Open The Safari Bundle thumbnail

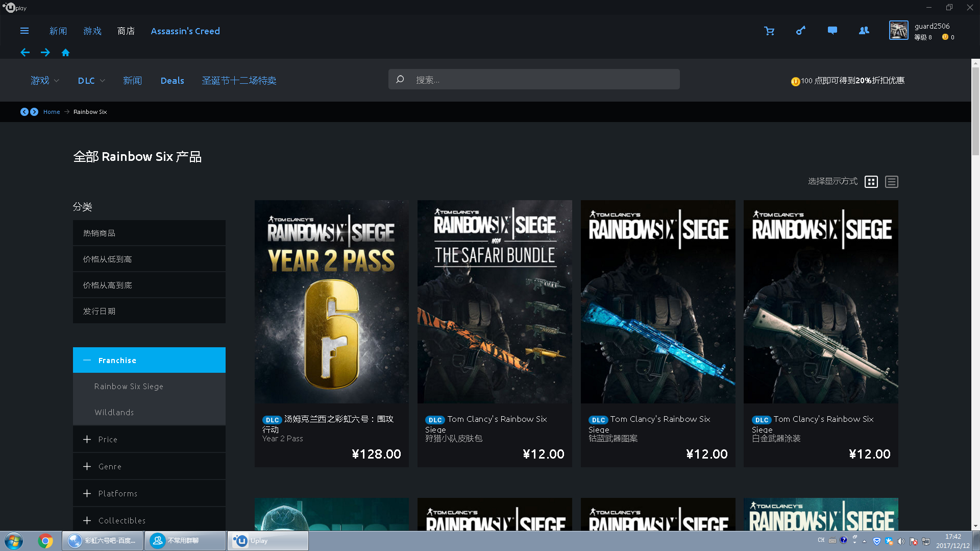(495, 301)
